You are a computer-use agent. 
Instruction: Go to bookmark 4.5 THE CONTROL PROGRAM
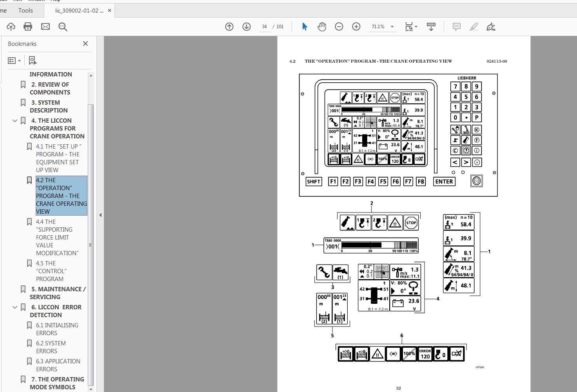tap(51, 271)
